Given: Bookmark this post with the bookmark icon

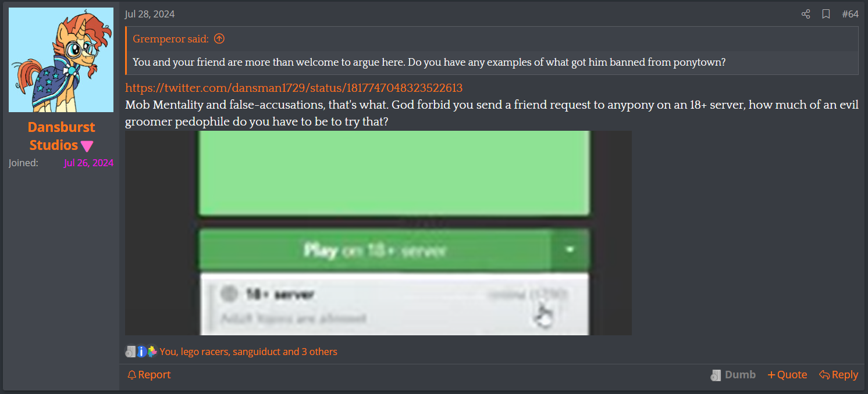Looking at the screenshot, I should [x=826, y=14].
